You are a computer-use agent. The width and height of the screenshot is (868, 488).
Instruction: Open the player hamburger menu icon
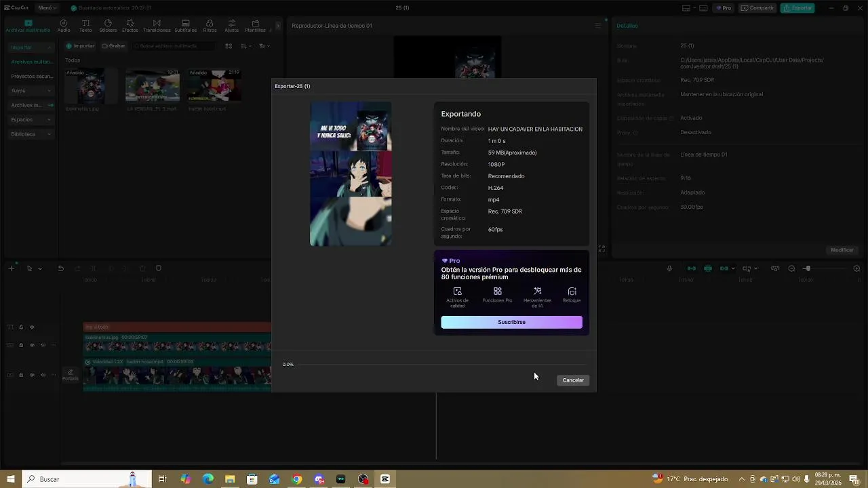click(598, 26)
